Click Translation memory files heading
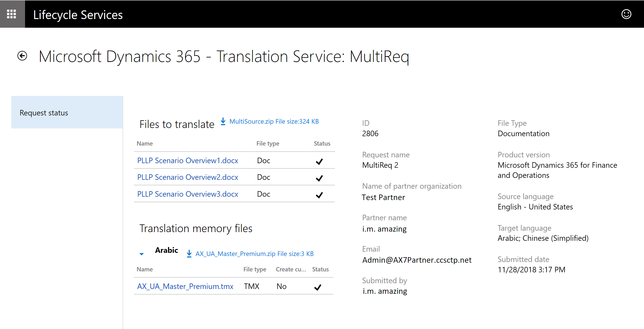Screen dimensions: 644x329 [196, 228]
